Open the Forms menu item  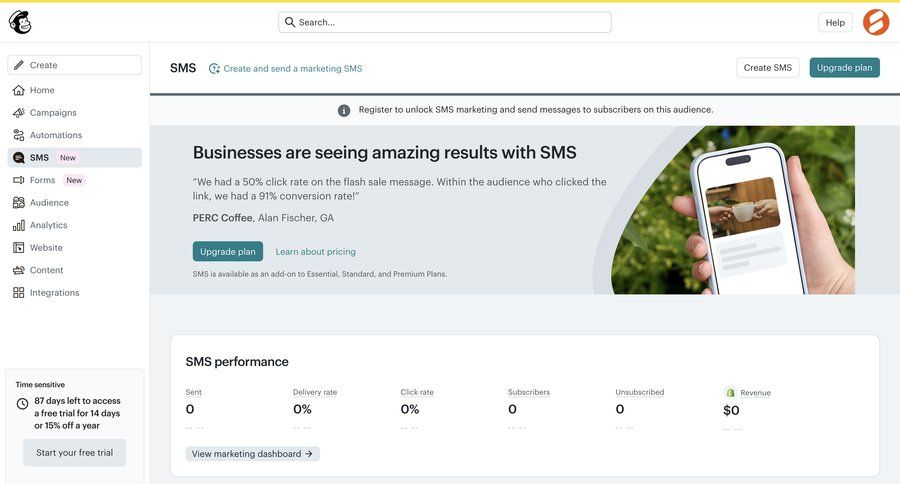pyautogui.click(x=75, y=180)
